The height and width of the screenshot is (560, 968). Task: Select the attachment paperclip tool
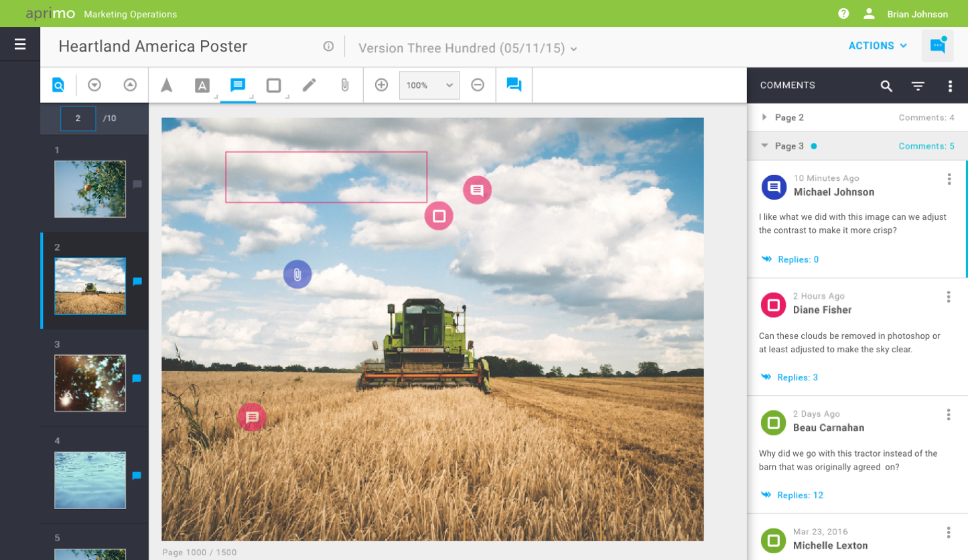[x=344, y=85]
